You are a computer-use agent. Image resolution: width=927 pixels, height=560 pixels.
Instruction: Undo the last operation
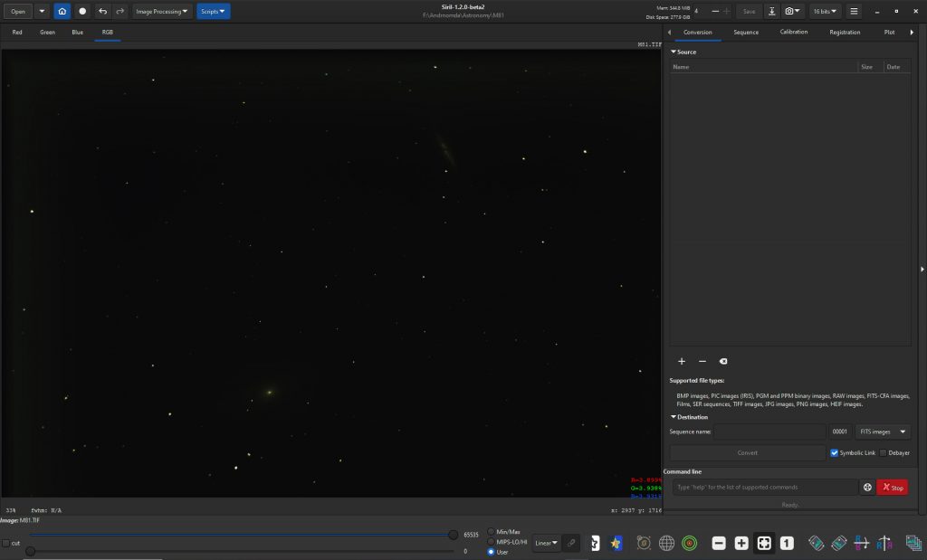pos(103,11)
